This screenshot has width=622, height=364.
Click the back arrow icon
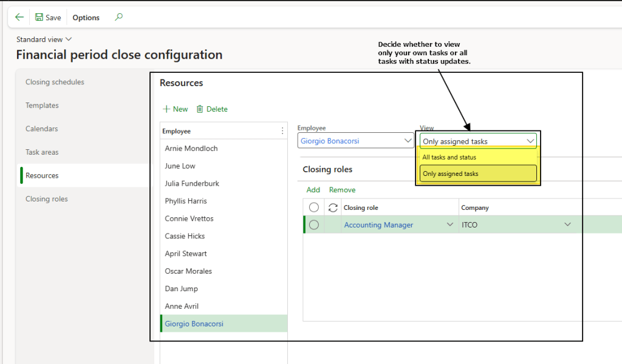[x=19, y=18]
